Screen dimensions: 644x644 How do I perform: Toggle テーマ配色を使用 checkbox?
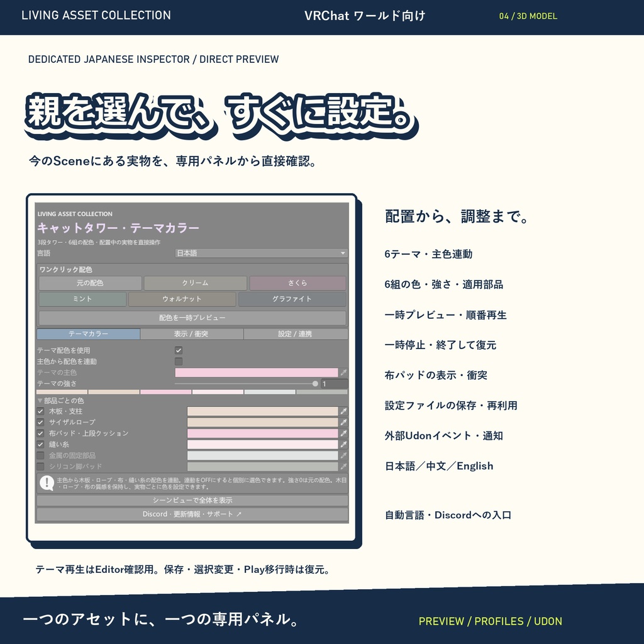click(x=179, y=350)
